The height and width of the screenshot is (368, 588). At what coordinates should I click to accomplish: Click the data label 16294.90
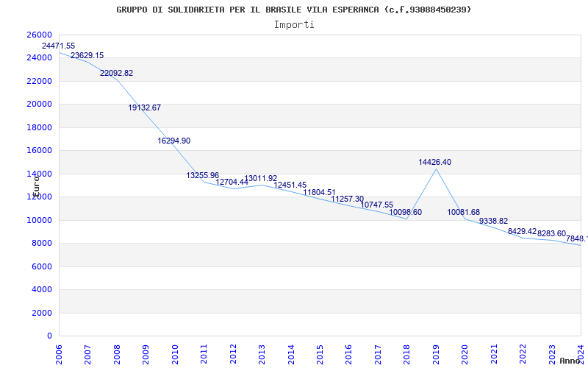click(x=173, y=141)
